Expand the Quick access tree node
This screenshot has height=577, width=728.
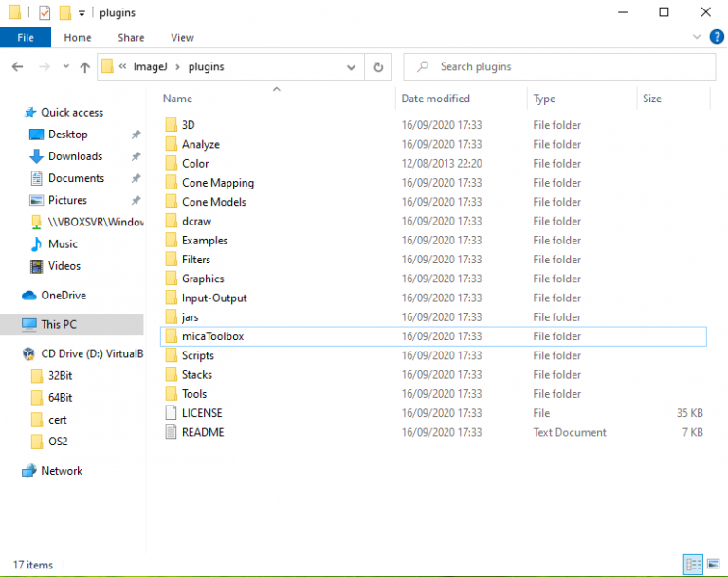coord(9,113)
